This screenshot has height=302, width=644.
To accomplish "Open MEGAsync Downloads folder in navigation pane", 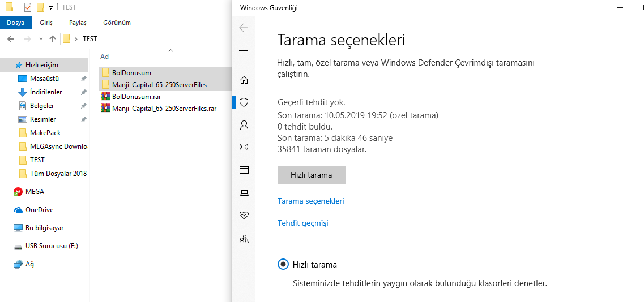I will (59, 146).
